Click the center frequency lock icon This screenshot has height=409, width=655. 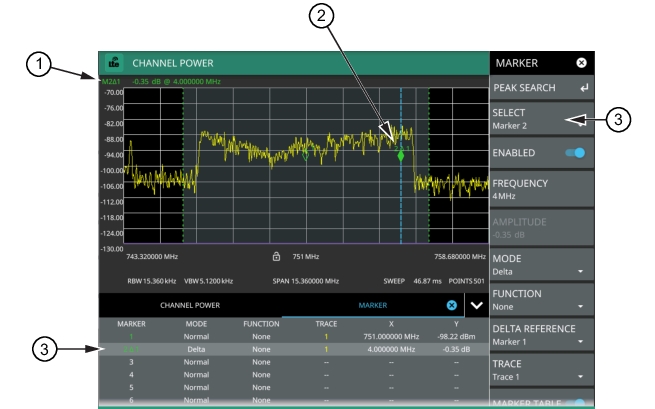click(276, 256)
